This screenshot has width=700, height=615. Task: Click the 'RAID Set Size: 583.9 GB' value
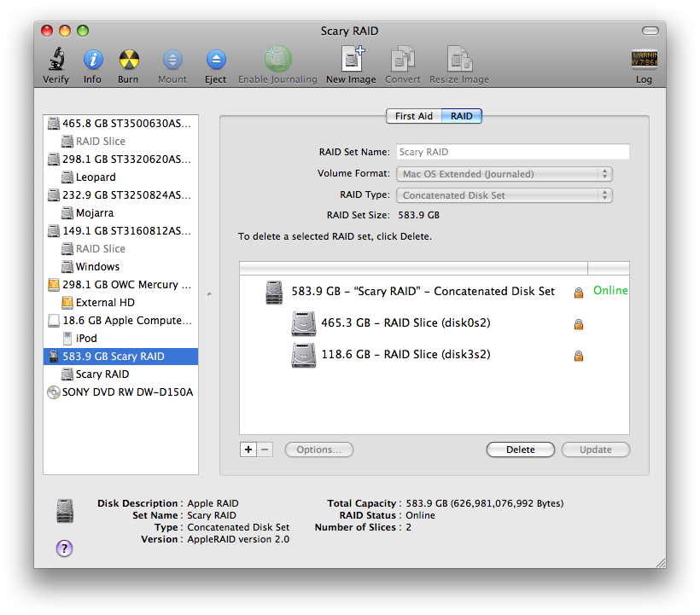click(419, 215)
